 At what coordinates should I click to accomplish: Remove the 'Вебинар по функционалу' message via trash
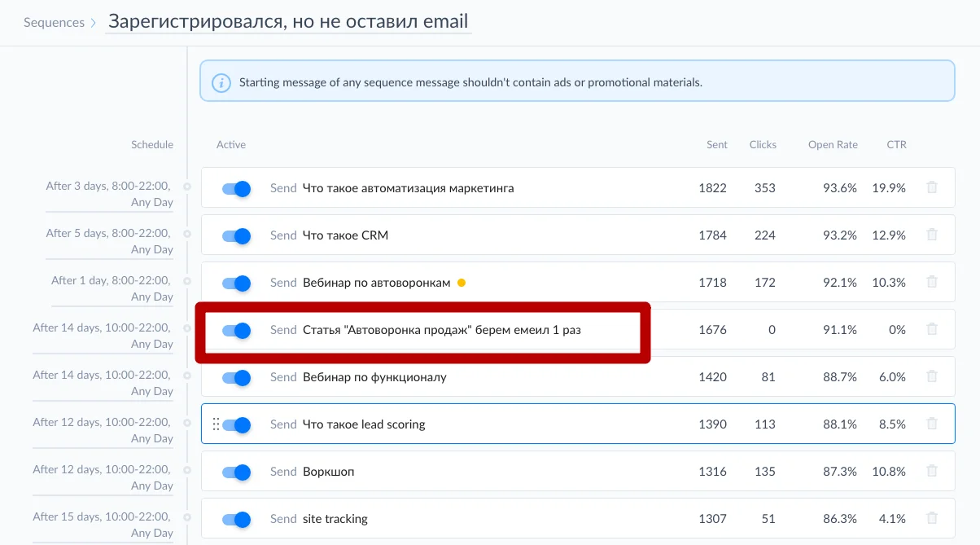[x=932, y=377]
